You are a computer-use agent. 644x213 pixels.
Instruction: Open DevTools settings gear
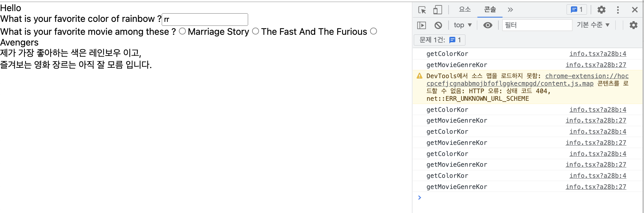[601, 10]
